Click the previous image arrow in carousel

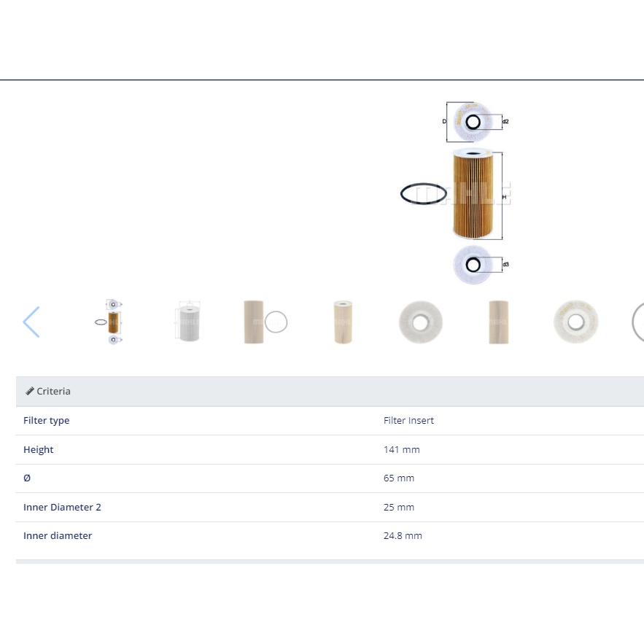pyautogui.click(x=31, y=322)
